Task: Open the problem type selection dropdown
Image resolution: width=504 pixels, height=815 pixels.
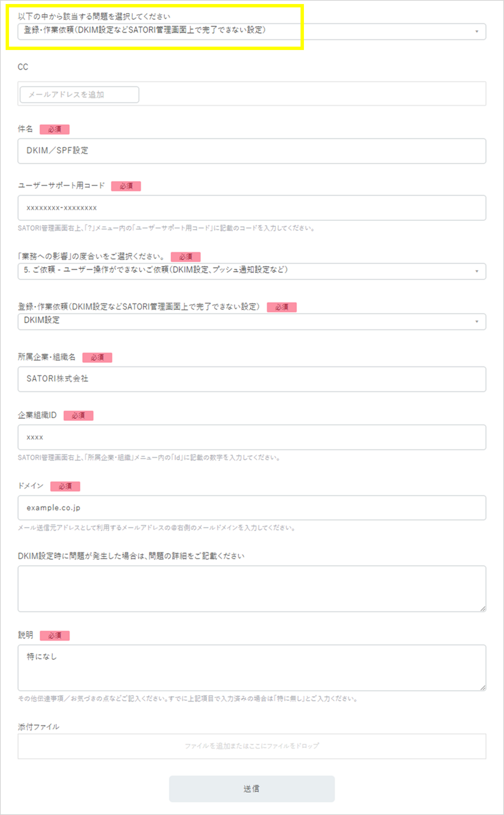Action: [251, 31]
